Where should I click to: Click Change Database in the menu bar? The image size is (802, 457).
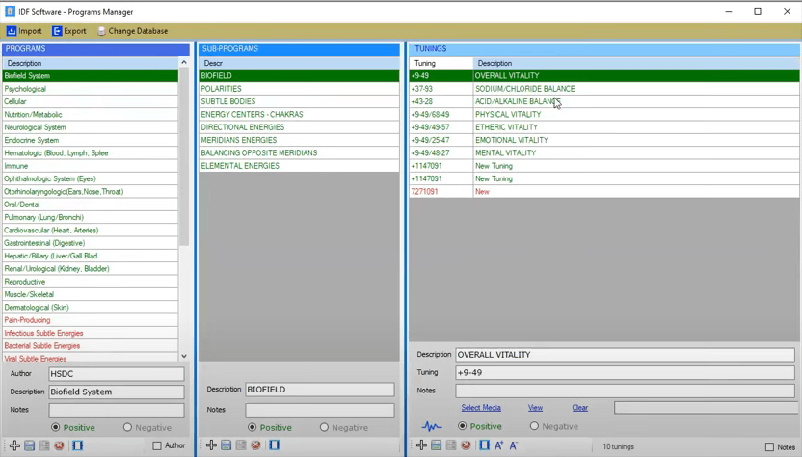pos(132,31)
